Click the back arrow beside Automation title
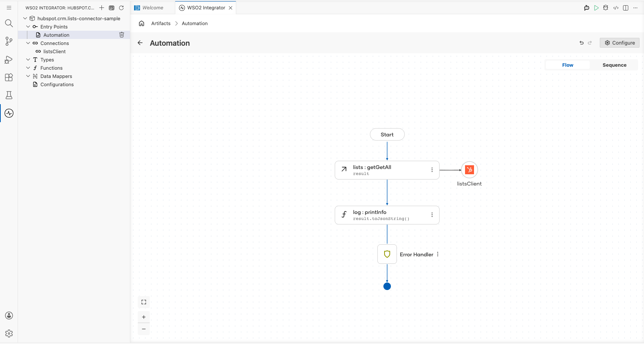 140,43
